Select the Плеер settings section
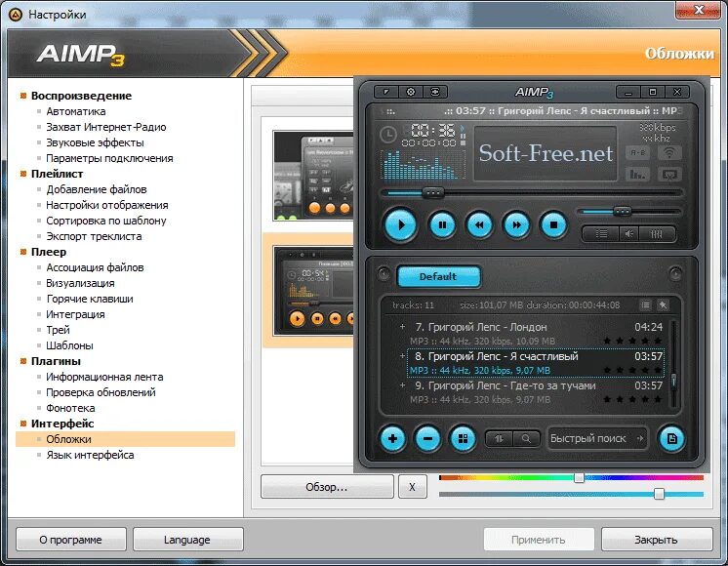This screenshot has width=728, height=566. 49,252
